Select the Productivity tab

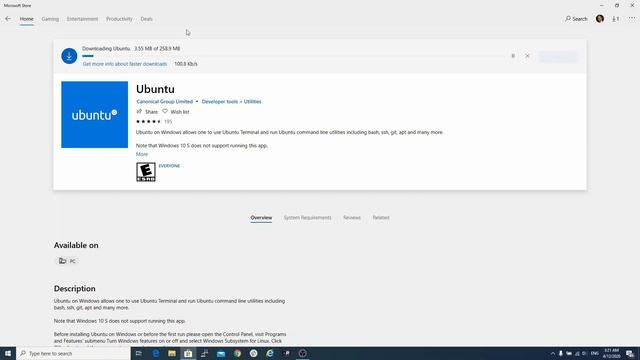119,19
